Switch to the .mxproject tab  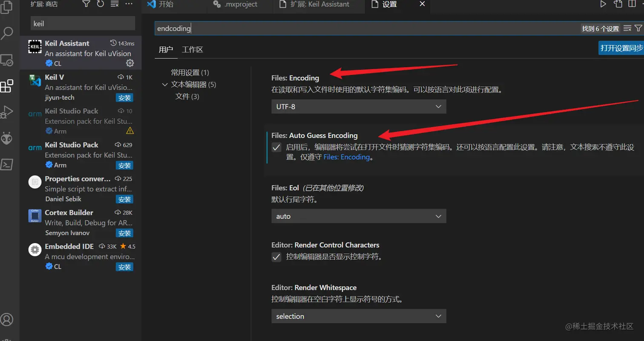[241, 4]
